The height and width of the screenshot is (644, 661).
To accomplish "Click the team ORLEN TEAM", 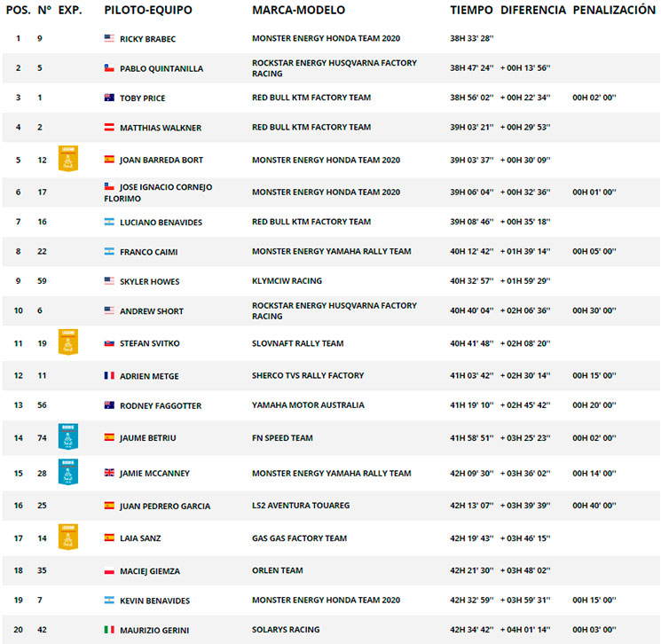I will pos(278,570).
